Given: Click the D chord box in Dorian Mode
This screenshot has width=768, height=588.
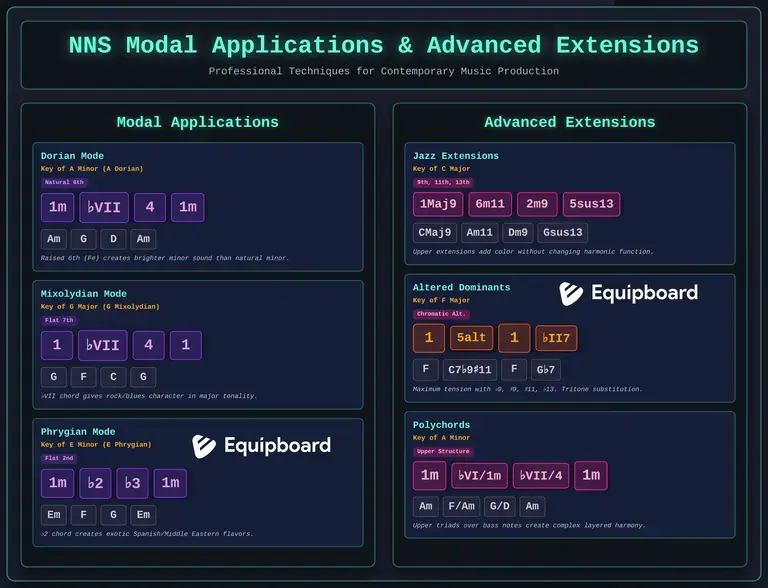Looking at the screenshot, I should pos(113,239).
